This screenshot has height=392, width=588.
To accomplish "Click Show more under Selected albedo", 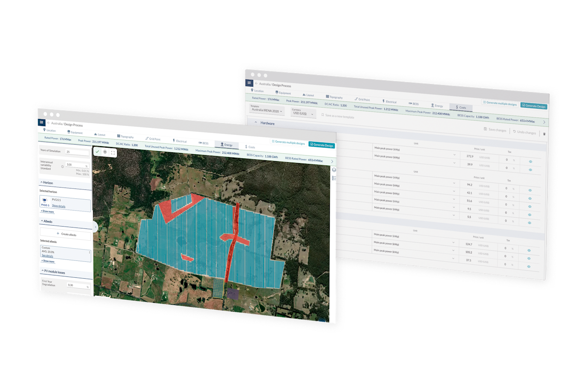I will tap(47, 261).
